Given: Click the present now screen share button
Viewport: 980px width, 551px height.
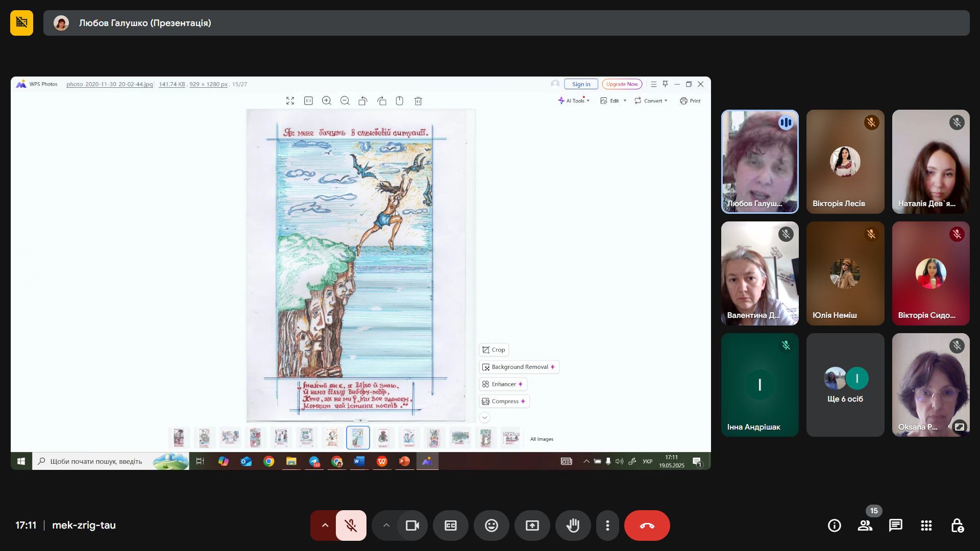Looking at the screenshot, I should point(532,525).
